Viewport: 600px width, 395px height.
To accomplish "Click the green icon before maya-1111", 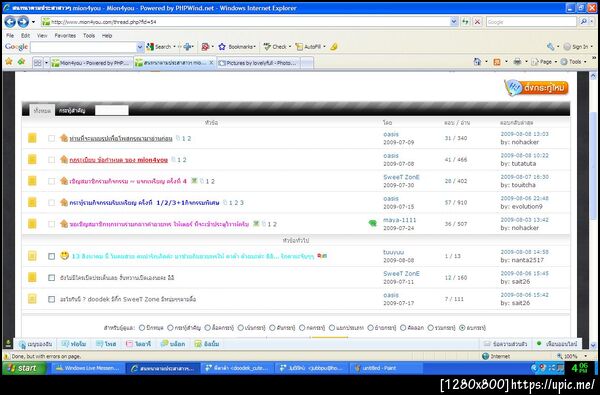I will tap(372, 224).
